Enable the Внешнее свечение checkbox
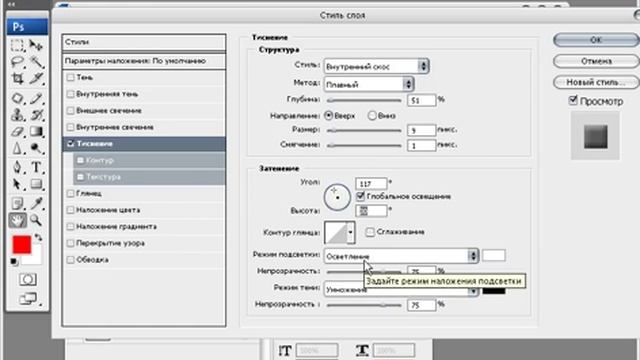 click(70, 111)
